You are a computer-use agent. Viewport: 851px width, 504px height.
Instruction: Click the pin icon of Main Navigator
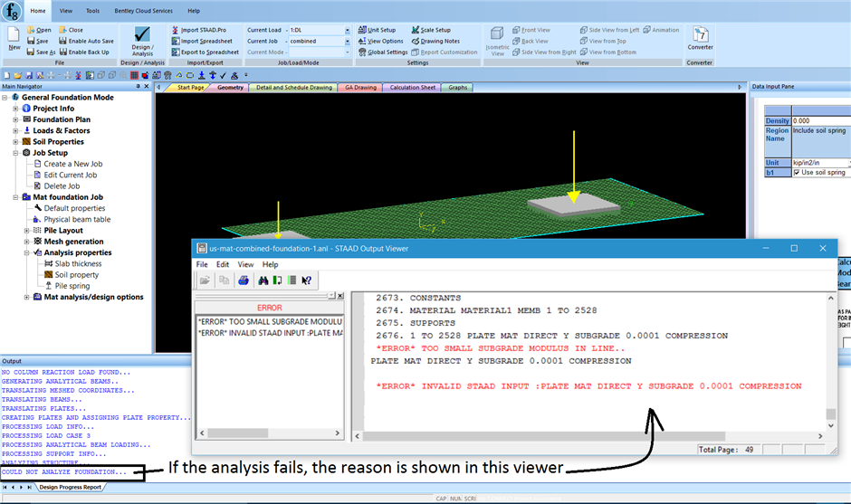138,86
